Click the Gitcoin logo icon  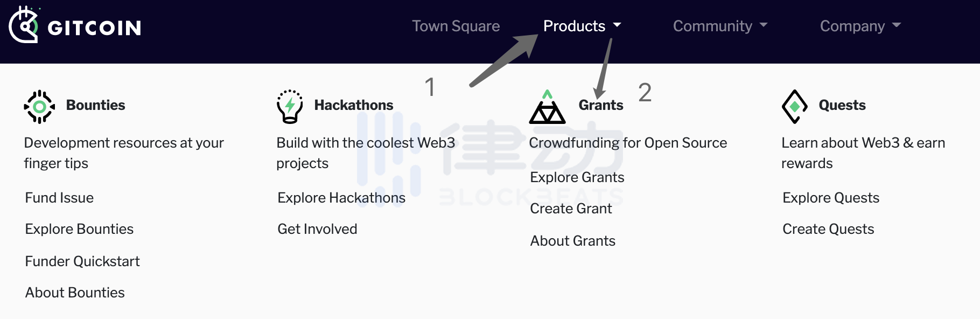(24, 24)
